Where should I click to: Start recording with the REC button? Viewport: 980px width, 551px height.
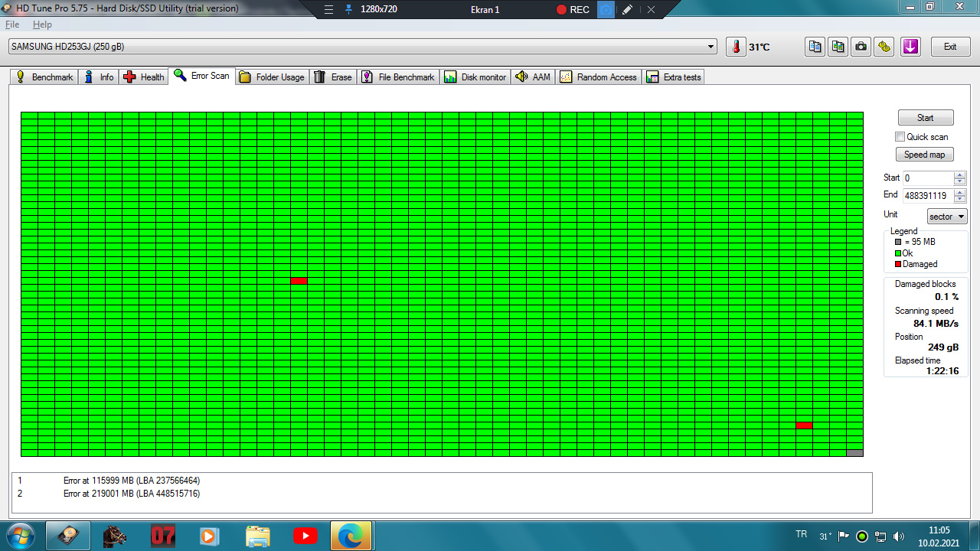tap(573, 10)
